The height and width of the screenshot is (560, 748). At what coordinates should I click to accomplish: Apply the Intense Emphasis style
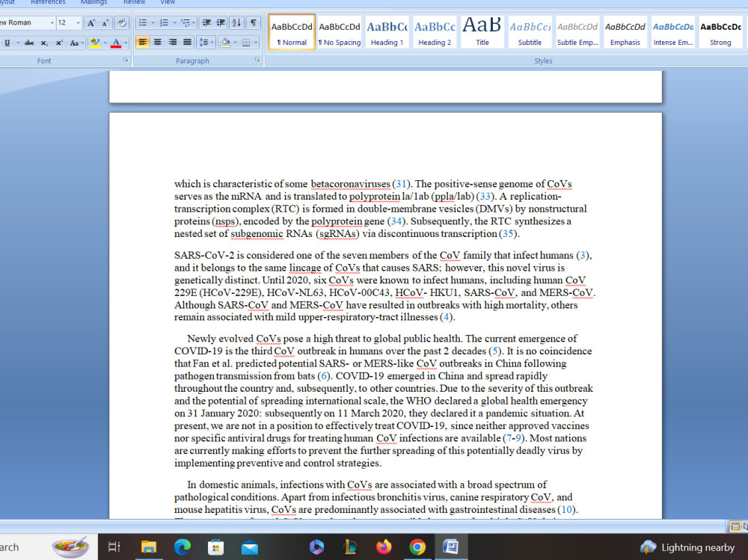673,32
